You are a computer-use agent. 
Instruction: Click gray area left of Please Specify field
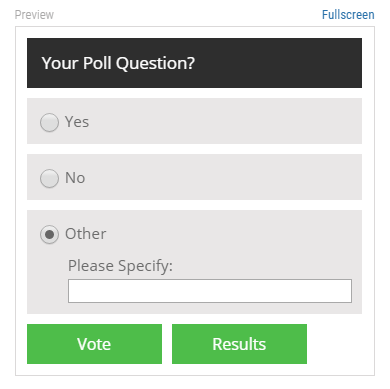[47, 291]
